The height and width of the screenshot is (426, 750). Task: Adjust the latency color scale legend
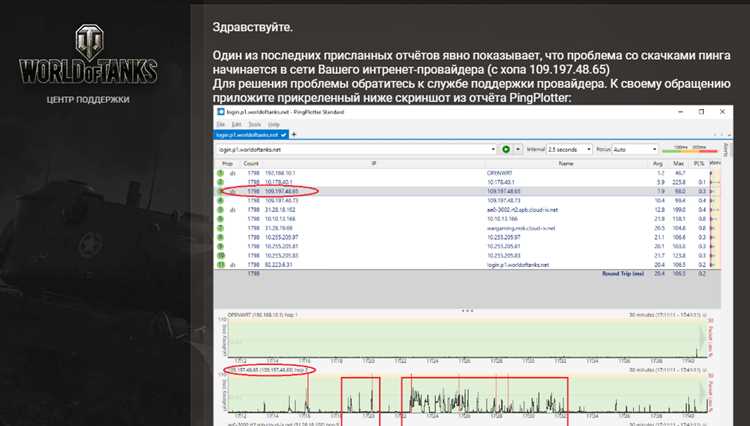pyautogui.click(x=690, y=149)
